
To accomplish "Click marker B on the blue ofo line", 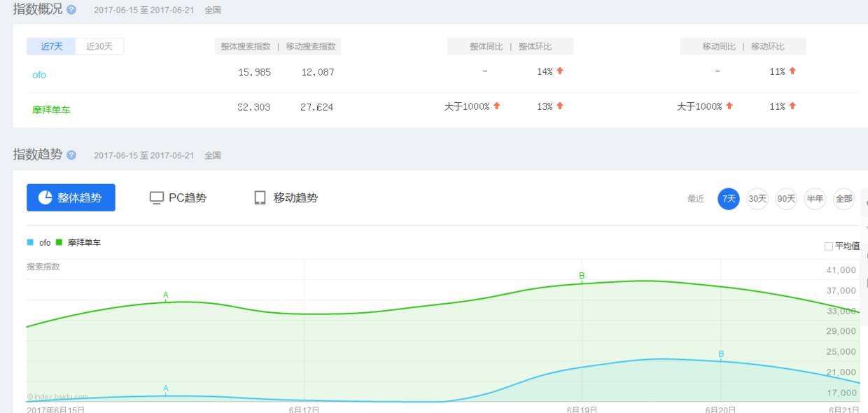I will 721,354.
